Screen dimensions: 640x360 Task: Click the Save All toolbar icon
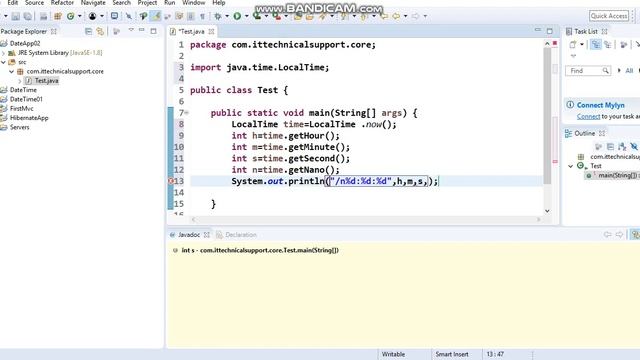tap(28, 16)
